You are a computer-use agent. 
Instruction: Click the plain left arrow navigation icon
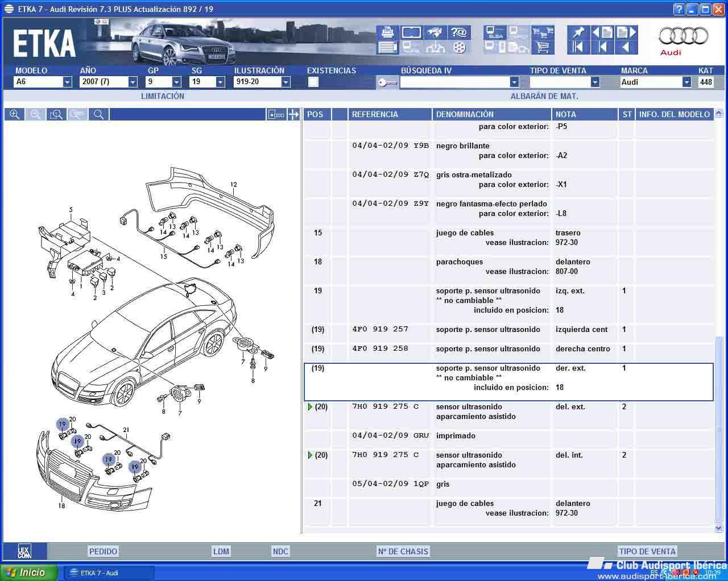(x=626, y=47)
